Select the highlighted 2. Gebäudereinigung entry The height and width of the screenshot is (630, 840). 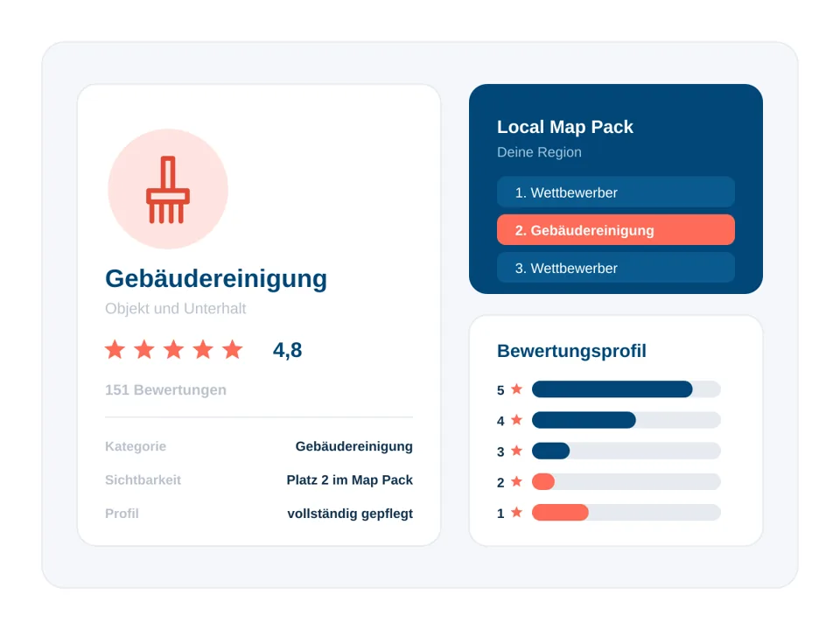click(615, 230)
